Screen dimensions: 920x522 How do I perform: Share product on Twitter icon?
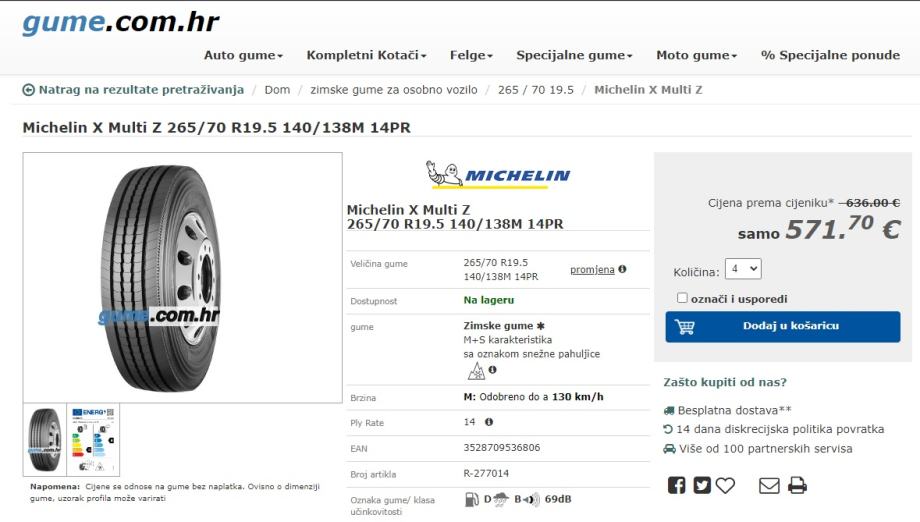(702, 485)
